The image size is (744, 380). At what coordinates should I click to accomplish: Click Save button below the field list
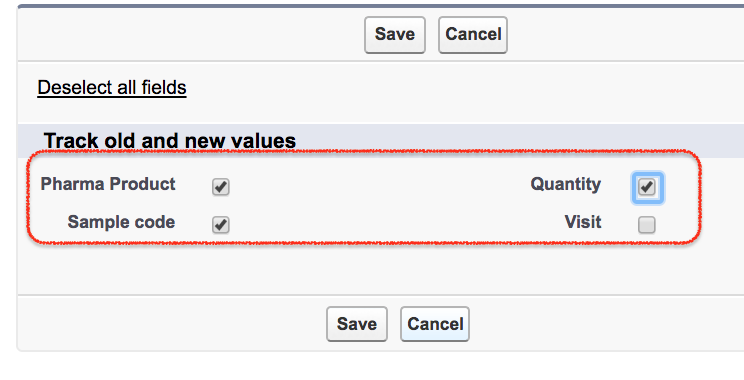[x=357, y=324]
